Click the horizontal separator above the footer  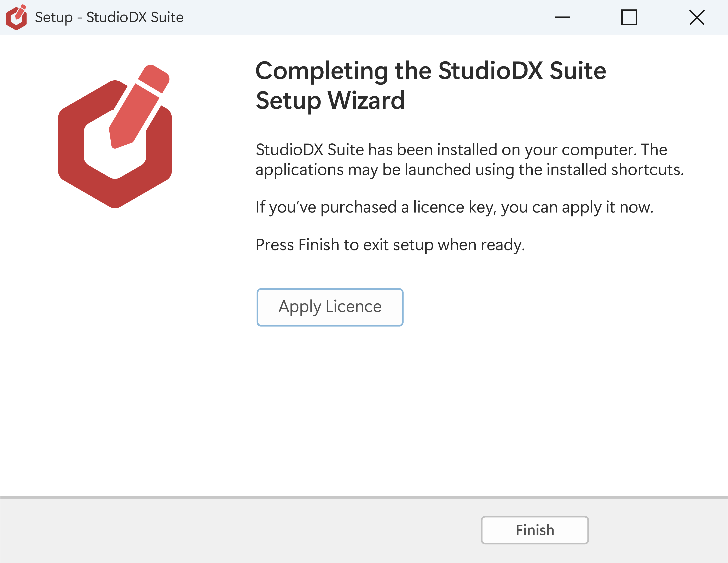(364, 497)
